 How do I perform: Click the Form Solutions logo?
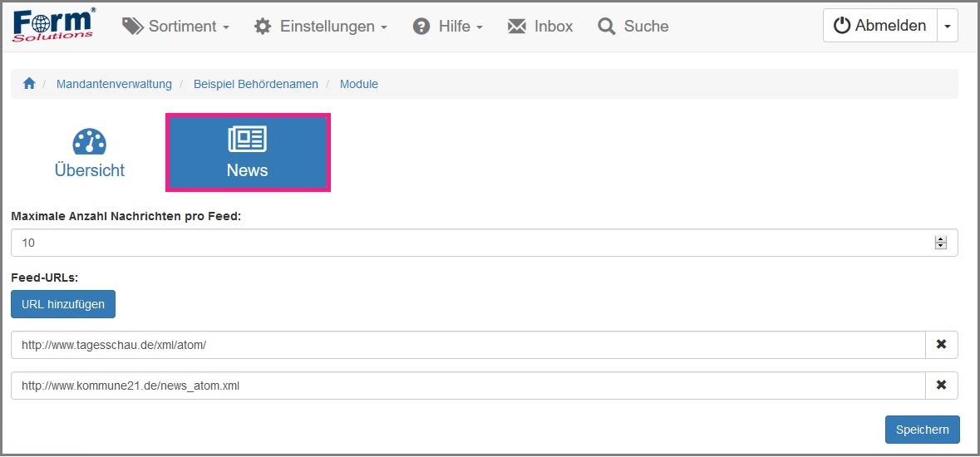point(54,26)
